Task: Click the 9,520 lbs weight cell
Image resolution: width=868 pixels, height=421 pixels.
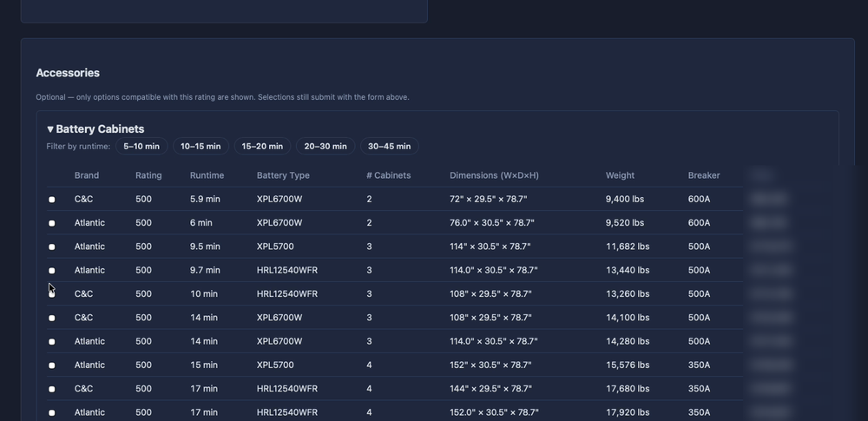Action: coord(625,223)
